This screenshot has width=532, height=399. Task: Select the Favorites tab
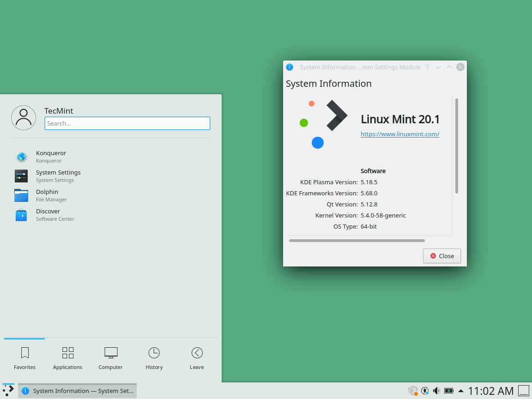pos(25,358)
